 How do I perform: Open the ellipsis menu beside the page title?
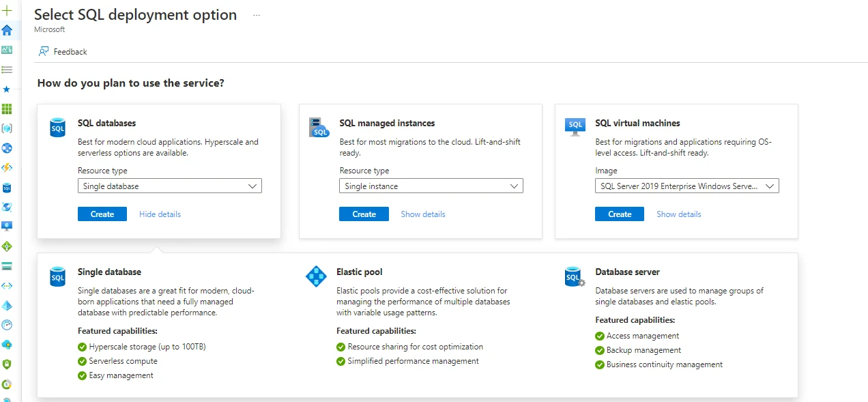point(256,15)
